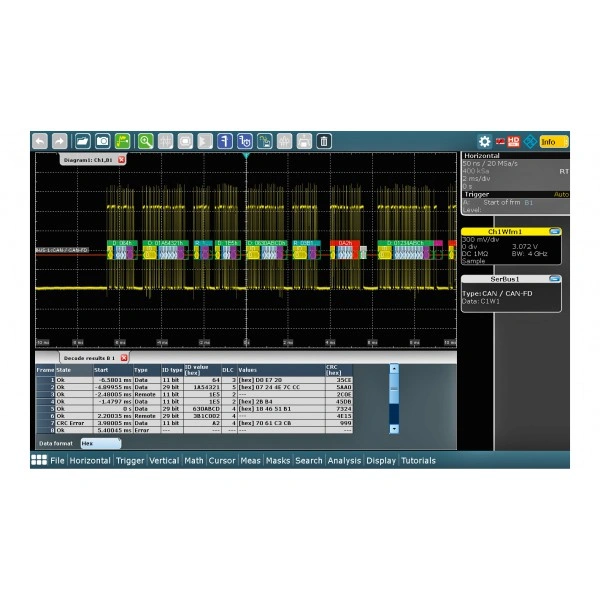Open the Data format Hex dropdown
Viewport: 600px width, 600px height.
pos(101,443)
